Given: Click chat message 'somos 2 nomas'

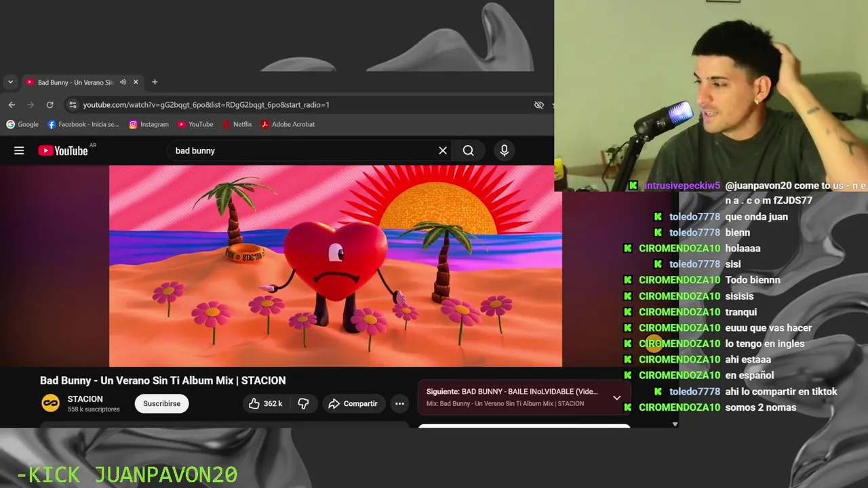Looking at the screenshot, I should coord(761,407).
